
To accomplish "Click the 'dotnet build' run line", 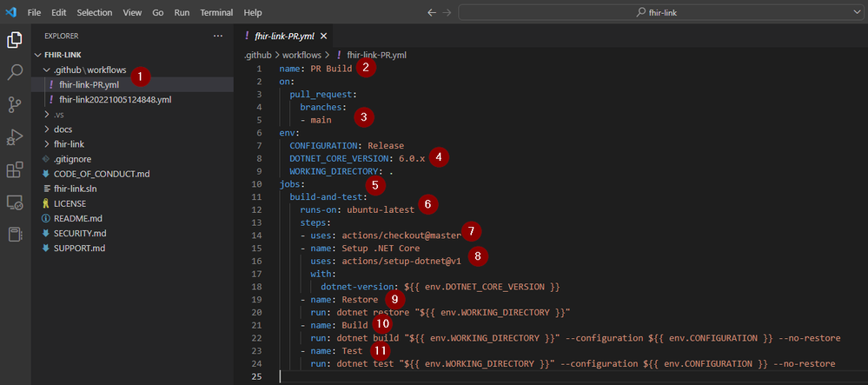I will (576, 338).
